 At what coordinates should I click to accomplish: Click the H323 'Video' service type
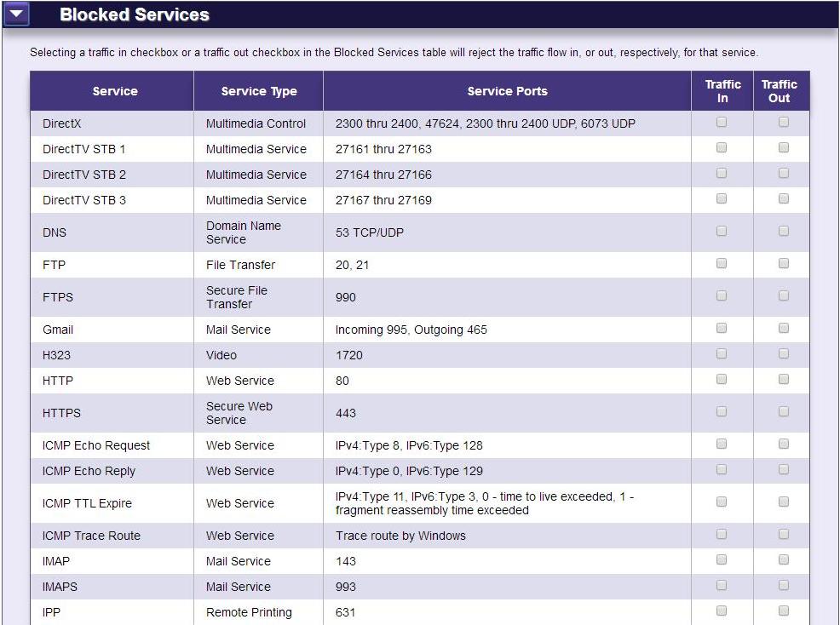222,355
